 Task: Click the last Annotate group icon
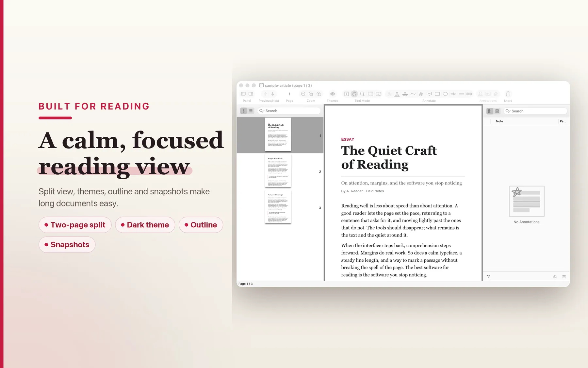pos(469,94)
